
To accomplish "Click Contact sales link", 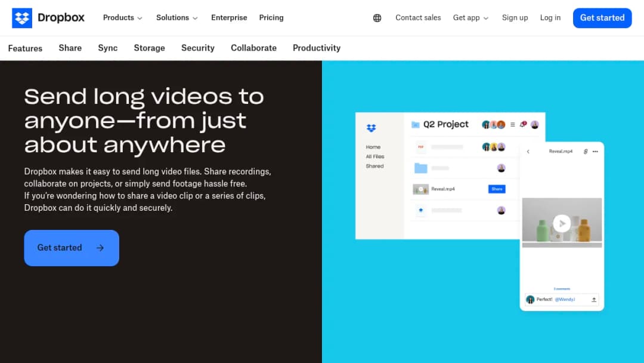I will click(417, 18).
